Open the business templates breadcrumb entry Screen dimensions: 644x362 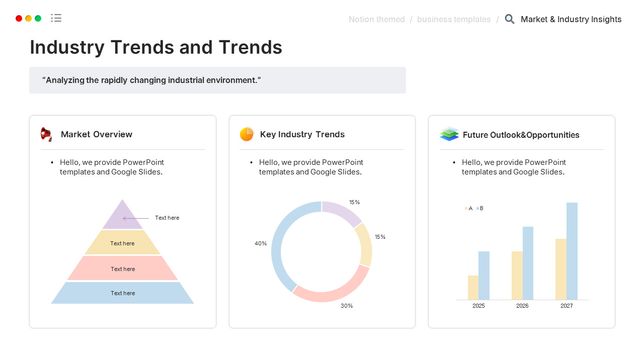tap(454, 19)
